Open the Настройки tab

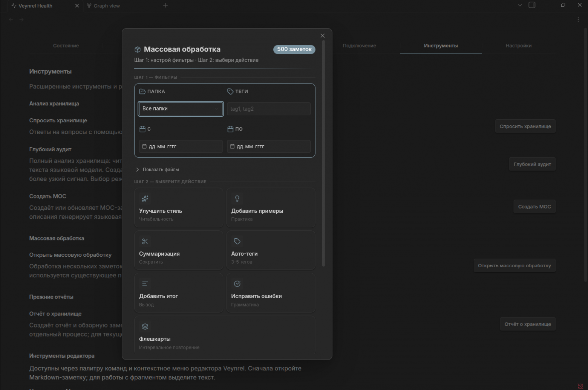(519, 46)
